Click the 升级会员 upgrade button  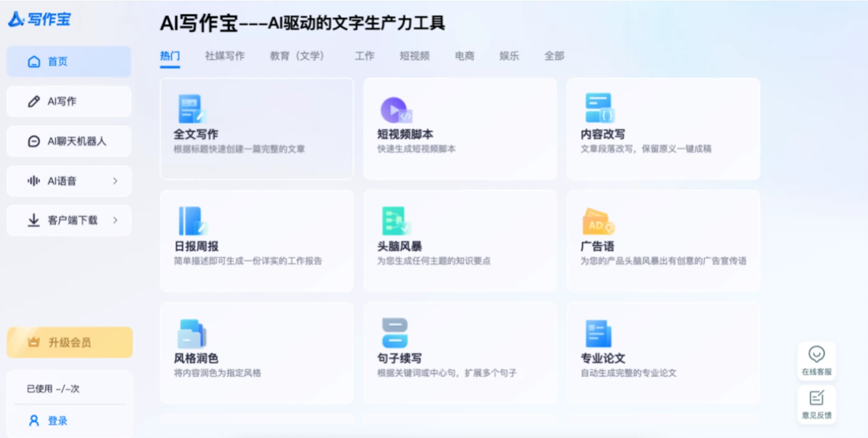(x=70, y=343)
